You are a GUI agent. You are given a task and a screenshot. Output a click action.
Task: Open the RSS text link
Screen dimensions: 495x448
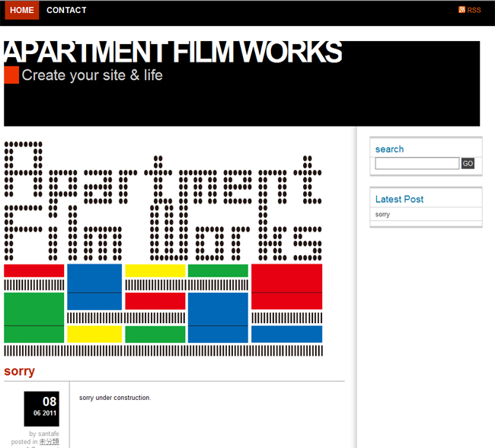click(474, 10)
